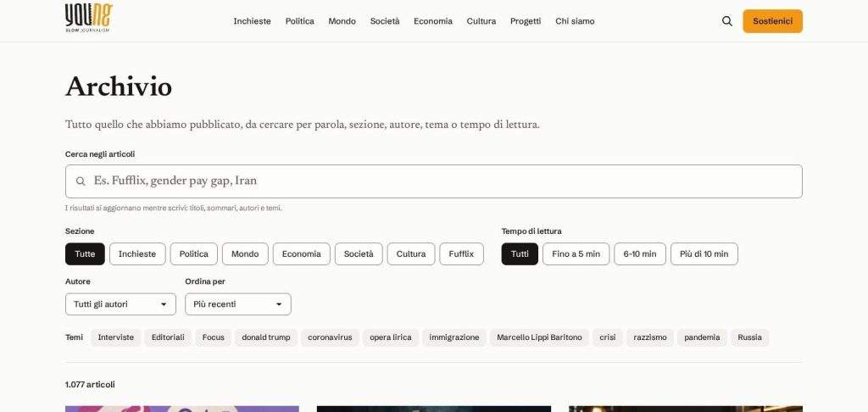Choose the pandemia theme tag
868x412 pixels.
(702, 337)
